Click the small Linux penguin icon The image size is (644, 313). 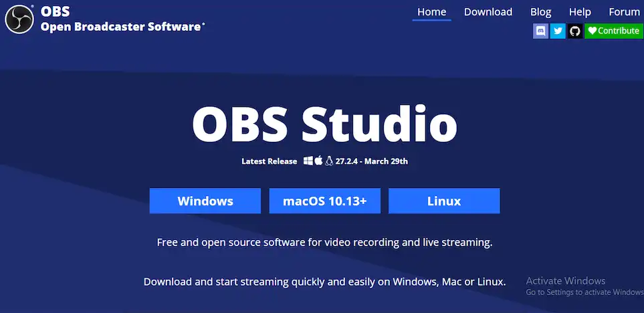pos(329,161)
